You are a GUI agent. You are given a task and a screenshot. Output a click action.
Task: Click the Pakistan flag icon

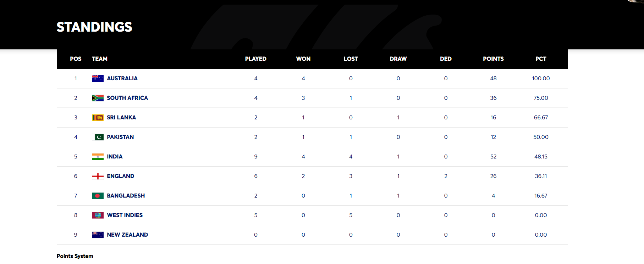point(98,137)
